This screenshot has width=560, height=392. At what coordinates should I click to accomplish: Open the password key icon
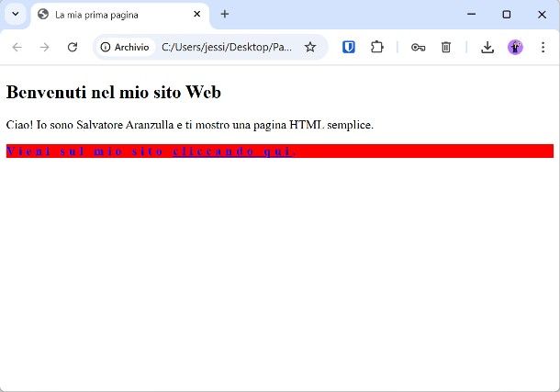[x=418, y=47]
